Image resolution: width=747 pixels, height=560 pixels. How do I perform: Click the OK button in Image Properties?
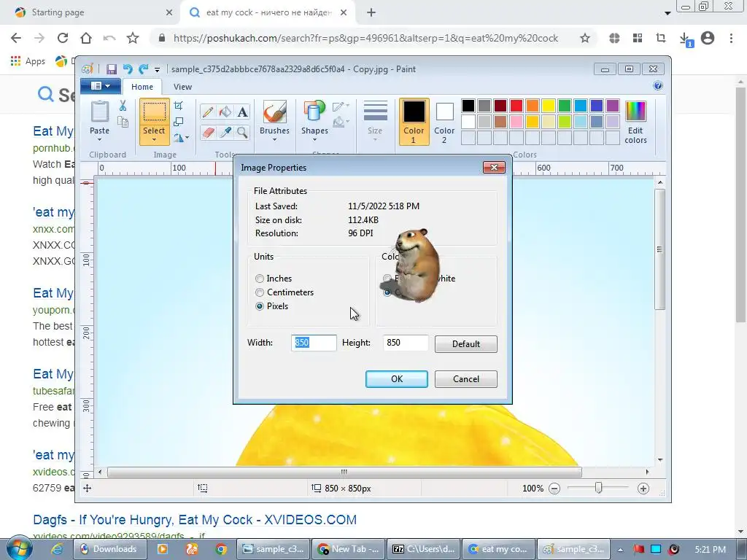click(x=396, y=379)
